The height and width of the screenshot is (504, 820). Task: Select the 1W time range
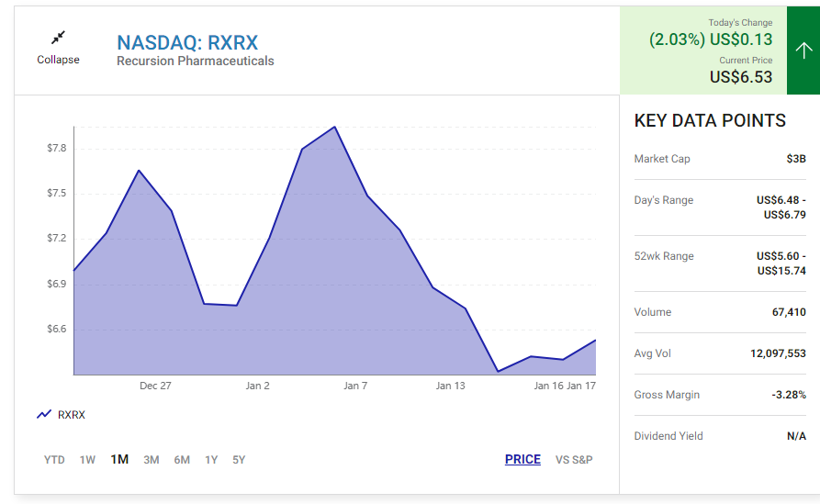pos(87,460)
